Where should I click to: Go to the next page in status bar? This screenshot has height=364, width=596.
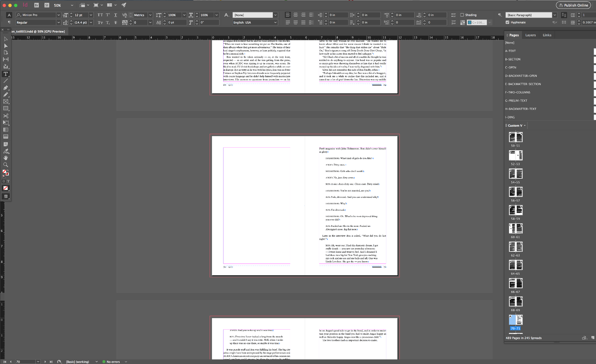point(45,362)
